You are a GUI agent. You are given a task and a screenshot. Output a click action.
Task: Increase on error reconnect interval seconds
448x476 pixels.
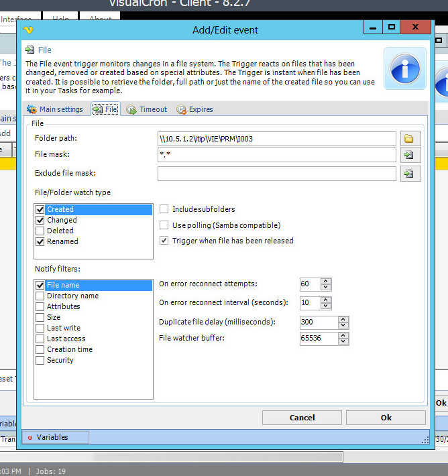tap(325, 300)
